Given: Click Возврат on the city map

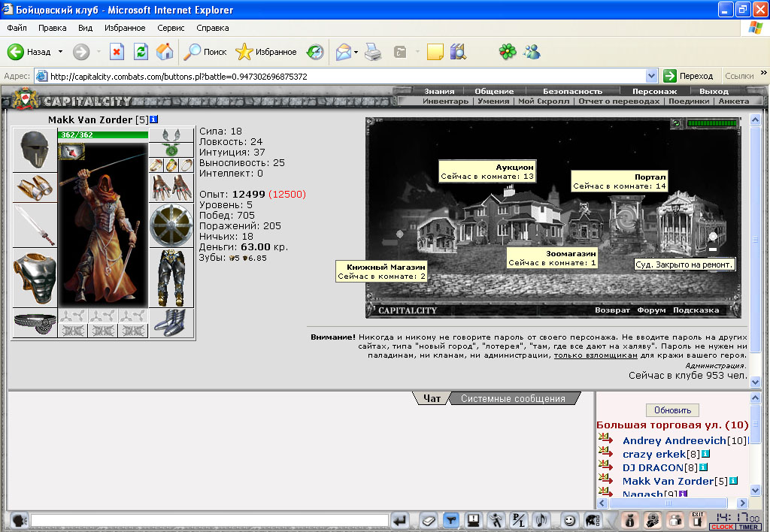Looking at the screenshot, I should (x=612, y=310).
